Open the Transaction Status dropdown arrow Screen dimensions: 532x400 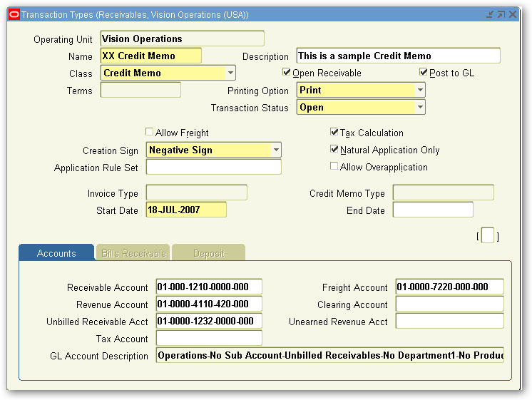coord(420,107)
